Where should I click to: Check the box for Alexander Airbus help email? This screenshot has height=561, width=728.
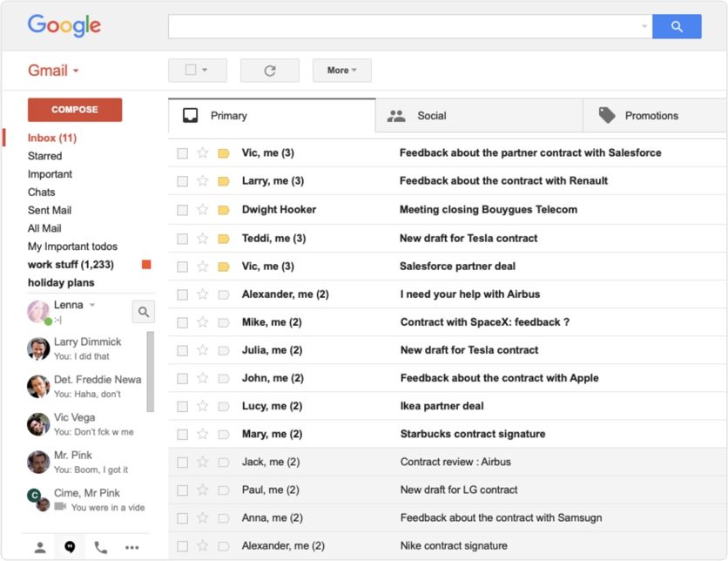coord(183,294)
